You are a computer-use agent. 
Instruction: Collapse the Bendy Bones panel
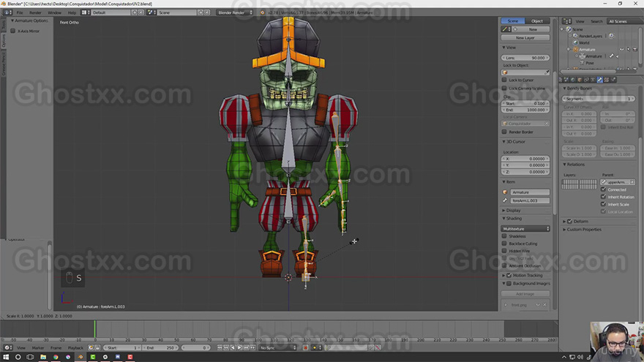point(565,88)
